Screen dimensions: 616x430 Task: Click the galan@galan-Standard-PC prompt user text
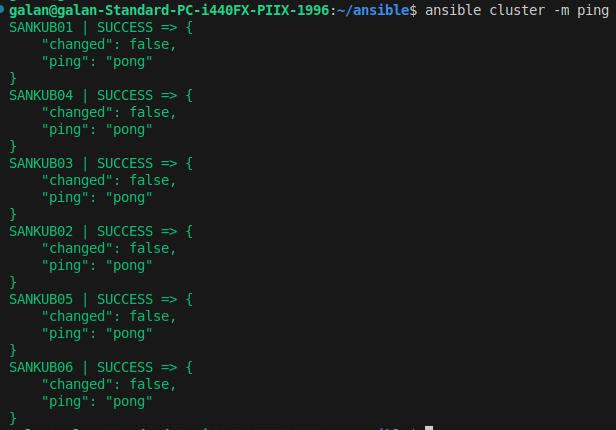pos(101,10)
